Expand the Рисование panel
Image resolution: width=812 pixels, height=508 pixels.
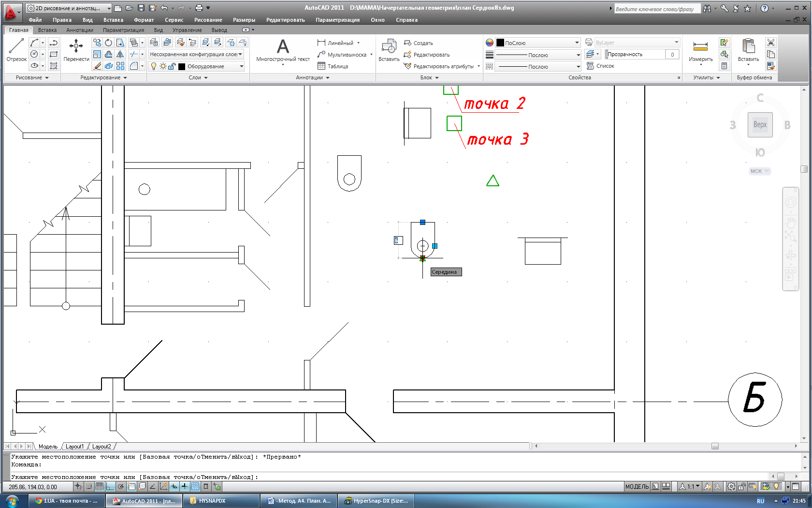click(x=32, y=77)
